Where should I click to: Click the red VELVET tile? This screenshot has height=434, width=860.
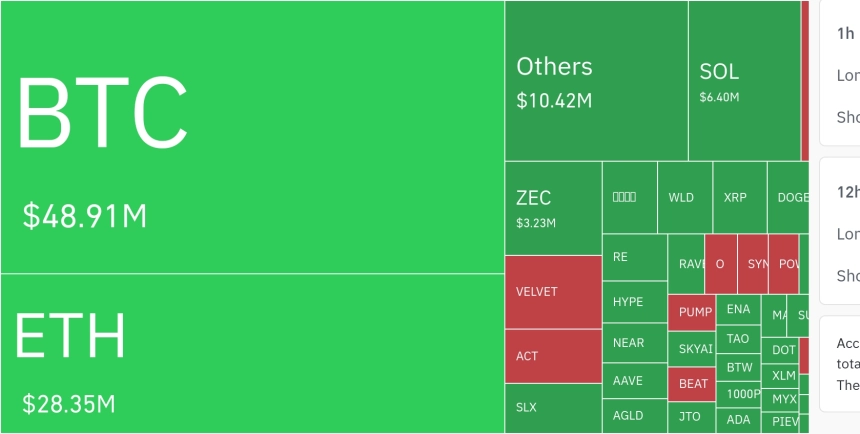pos(553,292)
